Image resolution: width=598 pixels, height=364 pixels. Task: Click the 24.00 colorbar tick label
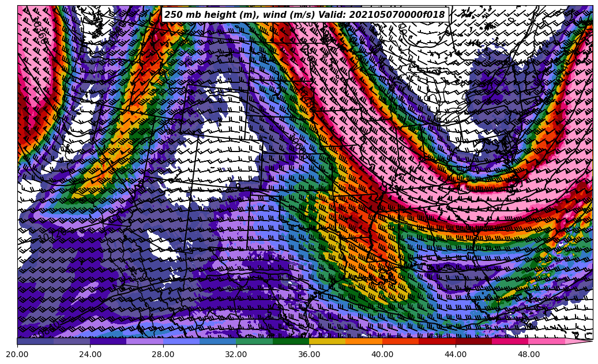pos(91,354)
